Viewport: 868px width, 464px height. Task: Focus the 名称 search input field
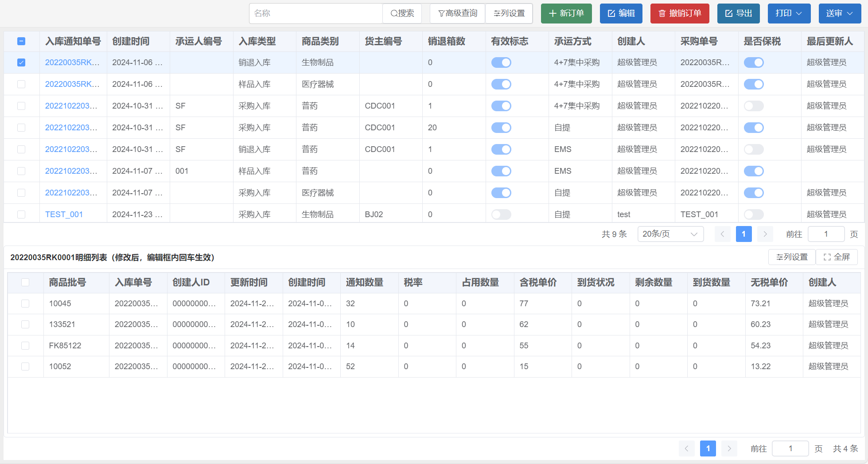316,13
